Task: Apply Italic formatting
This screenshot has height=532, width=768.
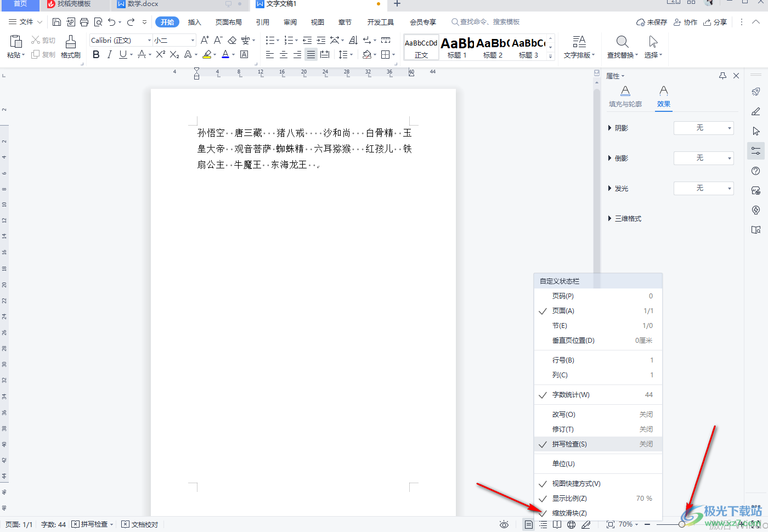Action: point(109,54)
